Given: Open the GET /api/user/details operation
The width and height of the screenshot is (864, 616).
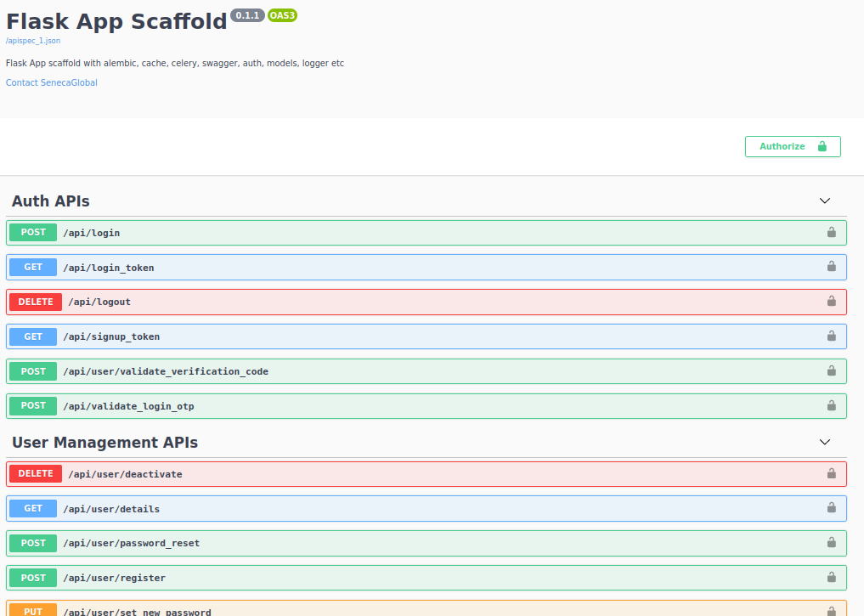Looking at the screenshot, I should click(426, 509).
